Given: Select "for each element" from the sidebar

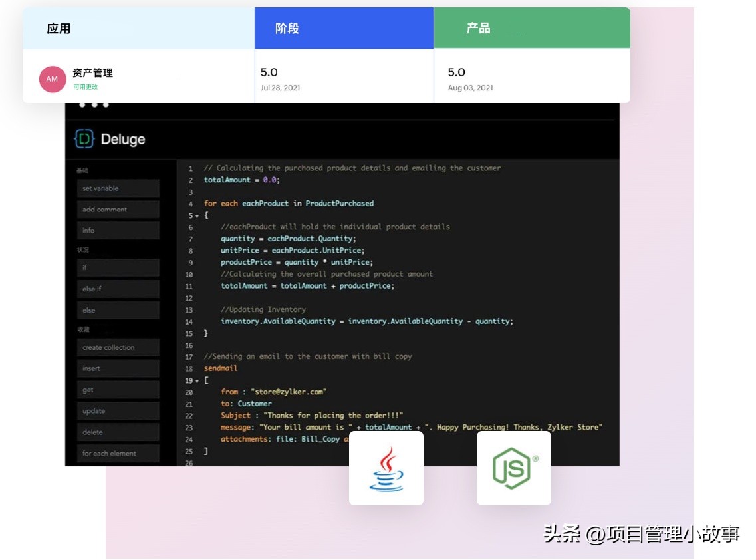Looking at the screenshot, I should [x=118, y=453].
